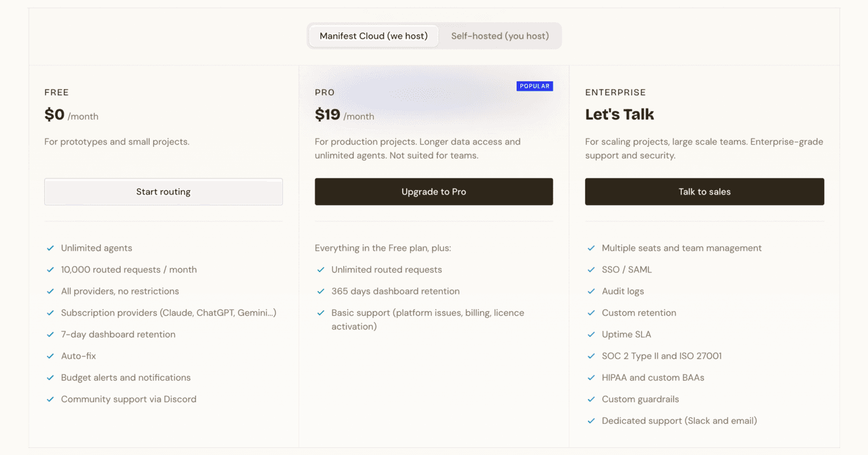Click 'Multiple seats and team management' text
868x455 pixels.
click(x=682, y=248)
